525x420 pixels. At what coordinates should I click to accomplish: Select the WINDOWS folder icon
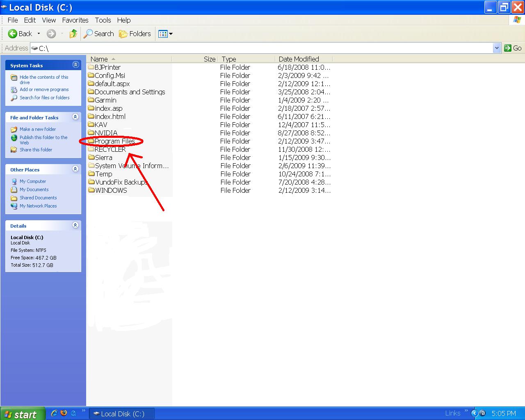[91, 190]
